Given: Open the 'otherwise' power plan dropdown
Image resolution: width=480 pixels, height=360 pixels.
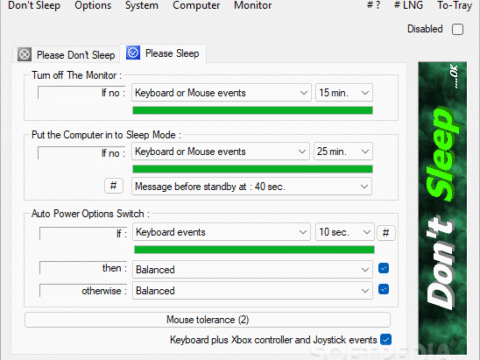Looking at the screenshot, I should (x=252, y=291).
